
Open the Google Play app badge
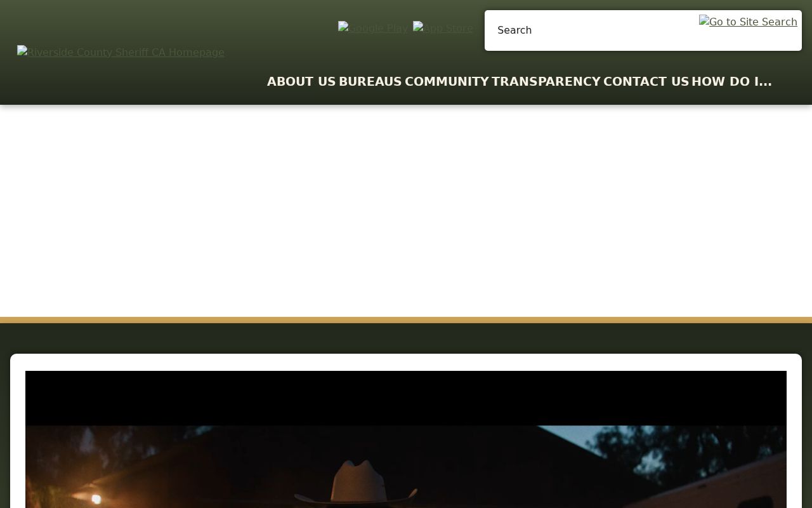tap(373, 28)
